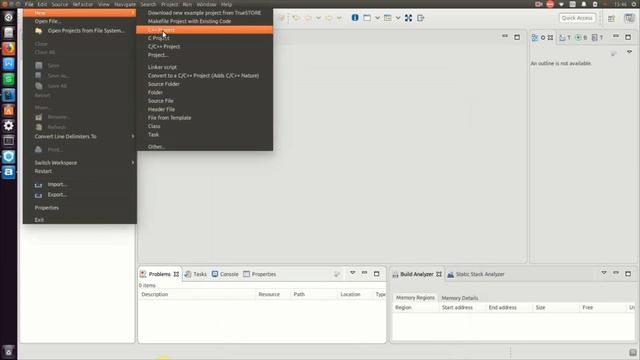
Task: Switch to the Tasks tab
Action: click(x=196, y=274)
